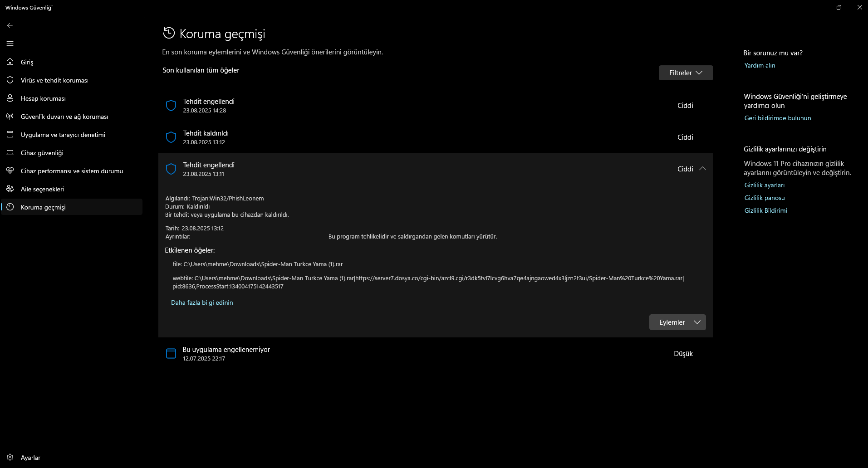The width and height of the screenshot is (868, 468).
Task: Click the Düşük severity label
Action: [x=683, y=354]
